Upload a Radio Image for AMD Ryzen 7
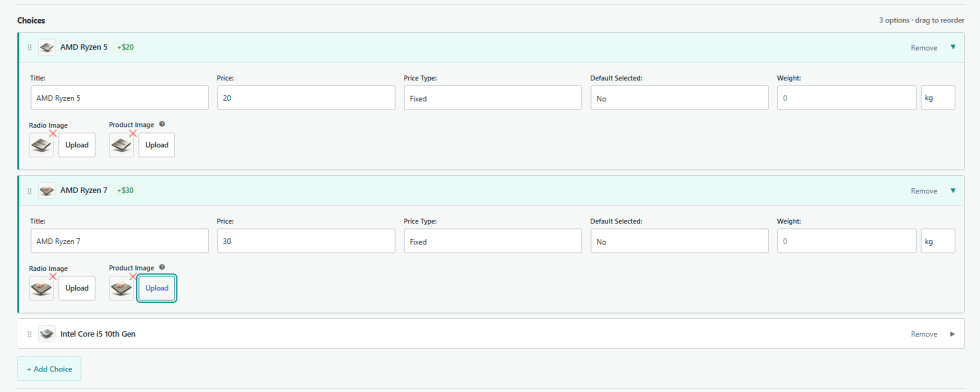 click(77, 288)
